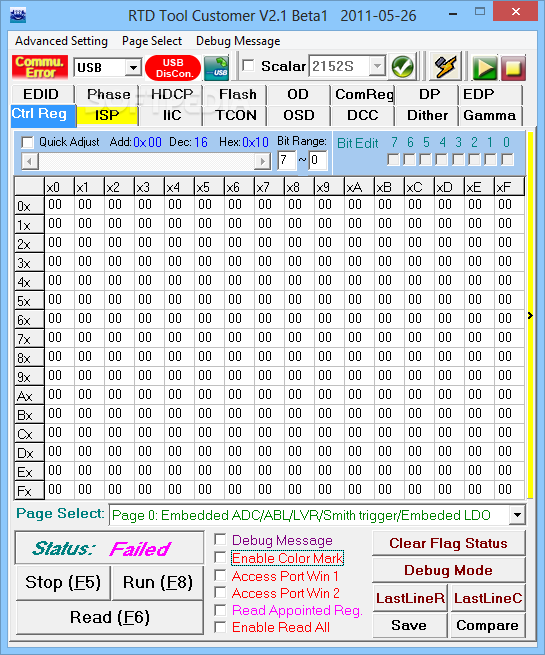Enable Access Port Win 2
The width and height of the screenshot is (545, 655).
(220, 592)
